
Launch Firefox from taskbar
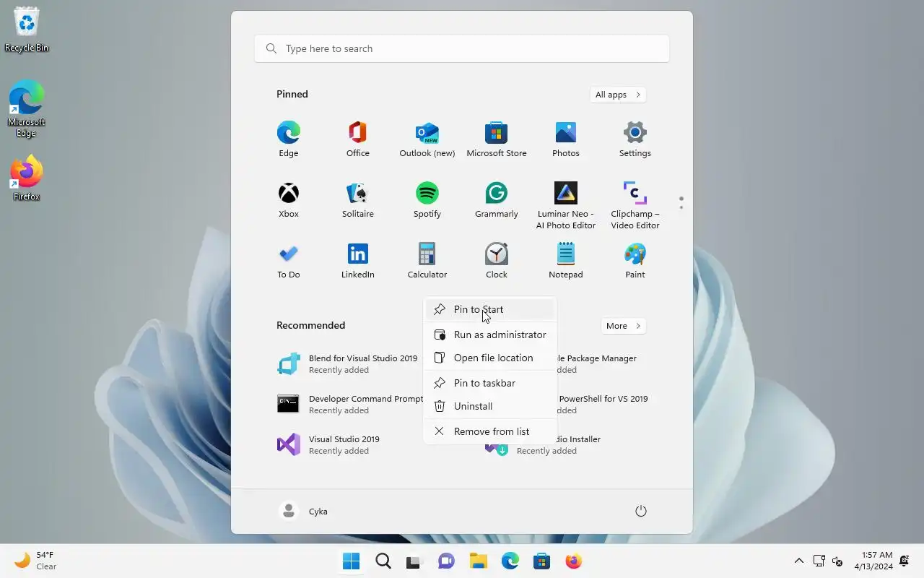tap(573, 561)
